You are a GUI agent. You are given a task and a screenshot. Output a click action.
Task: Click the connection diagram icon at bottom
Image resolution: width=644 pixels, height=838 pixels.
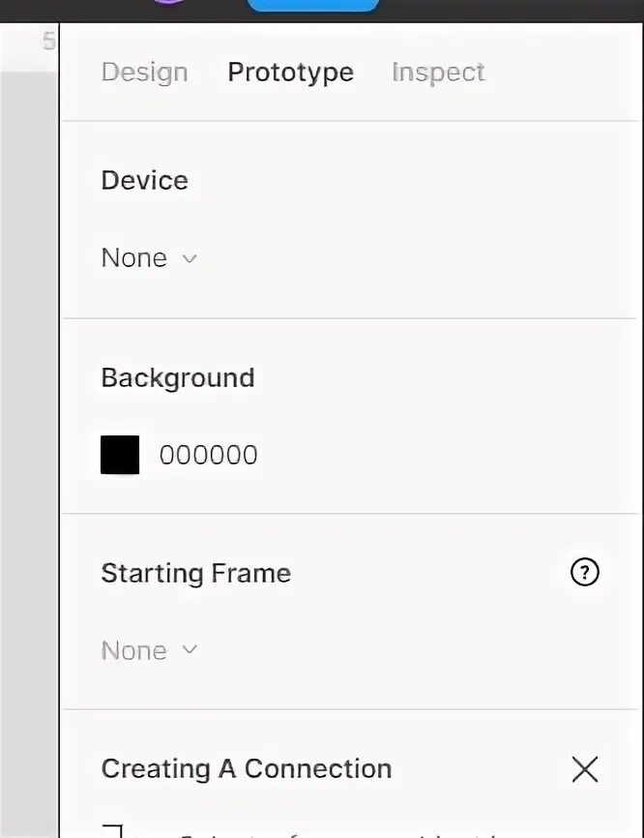[113, 831]
